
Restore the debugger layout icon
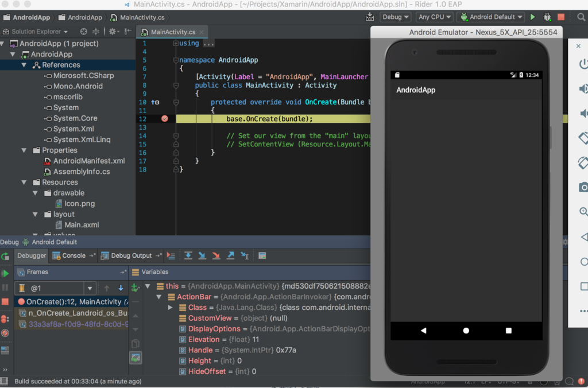pyautogui.click(x=5, y=350)
